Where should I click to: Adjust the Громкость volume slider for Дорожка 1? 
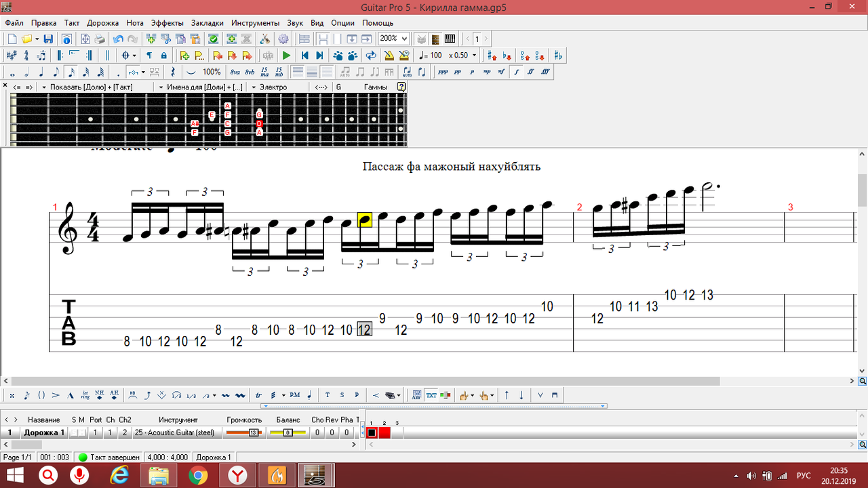tap(244, 432)
